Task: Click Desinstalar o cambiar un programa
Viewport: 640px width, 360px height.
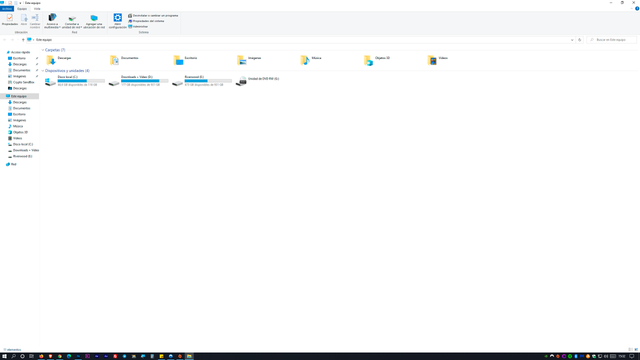Action: point(153,16)
